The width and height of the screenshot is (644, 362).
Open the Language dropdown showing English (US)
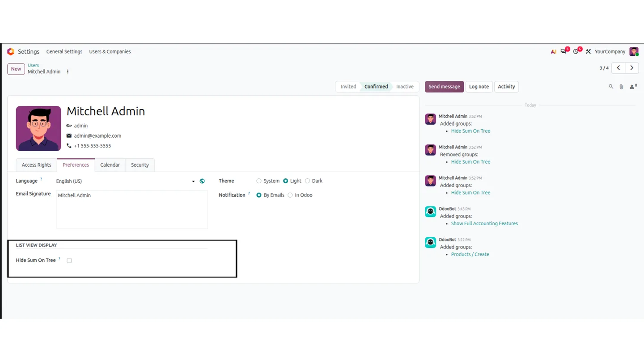pyautogui.click(x=126, y=181)
